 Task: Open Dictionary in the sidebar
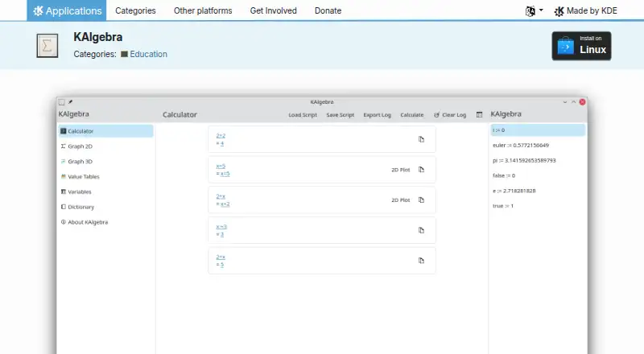tap(105, 207)
